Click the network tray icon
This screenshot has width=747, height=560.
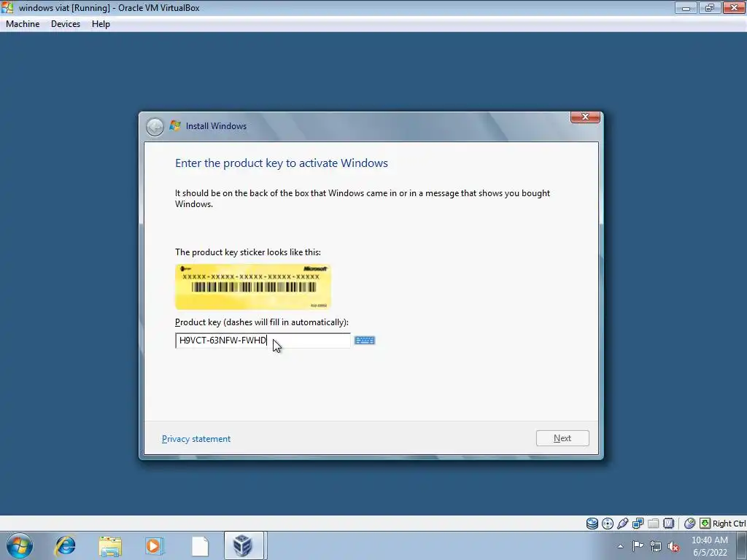pyautogui.click(x=656, y=546)
